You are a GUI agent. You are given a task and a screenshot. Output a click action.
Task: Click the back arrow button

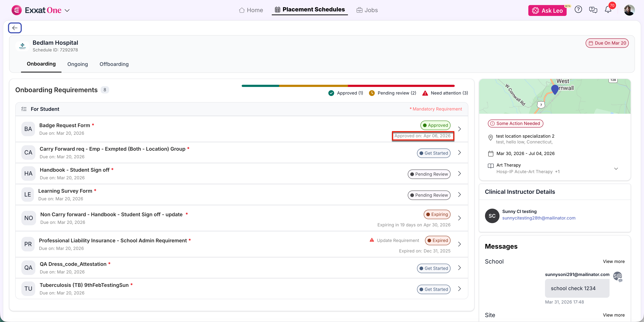coord(15,28)
